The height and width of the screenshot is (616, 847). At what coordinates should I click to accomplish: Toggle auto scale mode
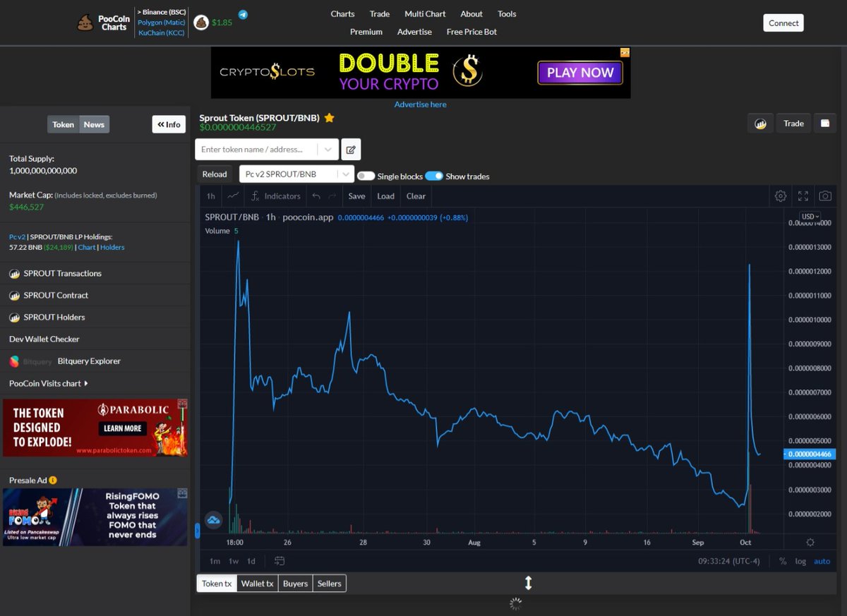point(822,561)
